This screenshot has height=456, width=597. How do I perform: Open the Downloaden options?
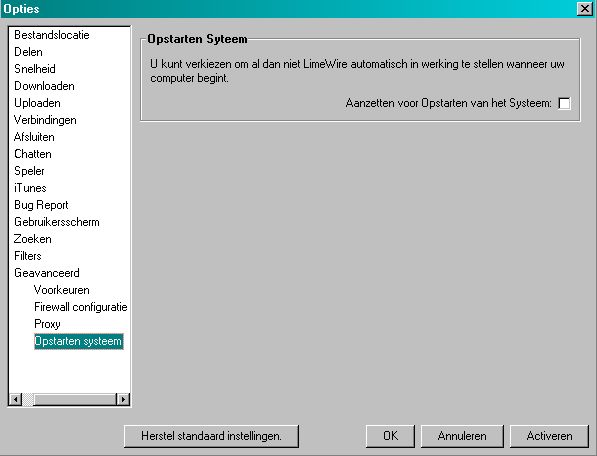(44, 86)
